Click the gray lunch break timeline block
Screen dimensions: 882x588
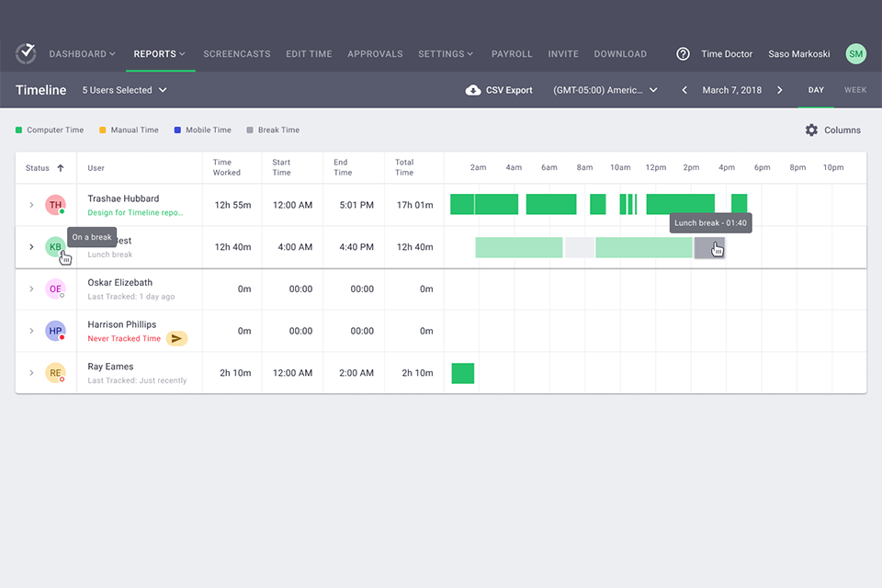click(x=708, y=247)
